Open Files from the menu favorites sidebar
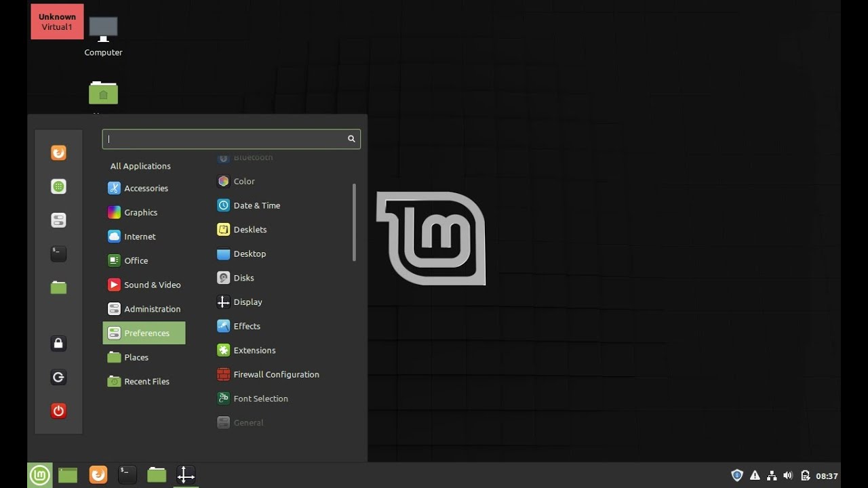Screen dimensions: 868x488 pyautogui.click(x=58, y=288)
